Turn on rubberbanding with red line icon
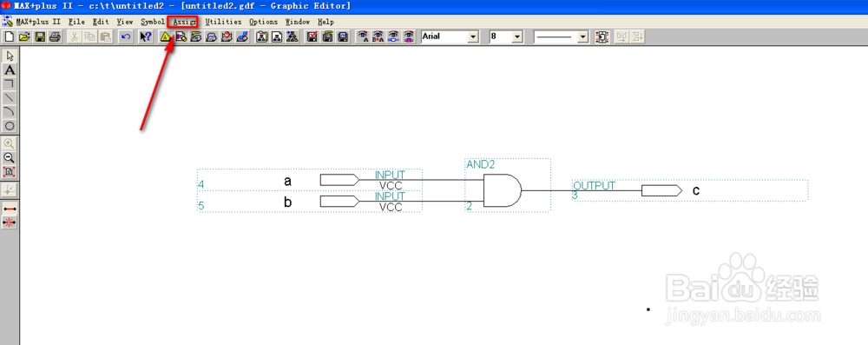The width and height of the screenshot is (868, 345). coord(10,209)
